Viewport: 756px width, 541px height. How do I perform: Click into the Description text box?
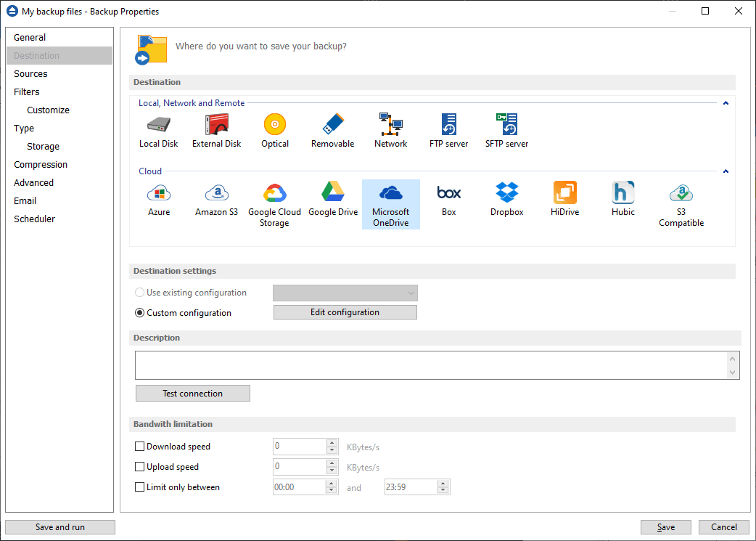pos(431,365)
